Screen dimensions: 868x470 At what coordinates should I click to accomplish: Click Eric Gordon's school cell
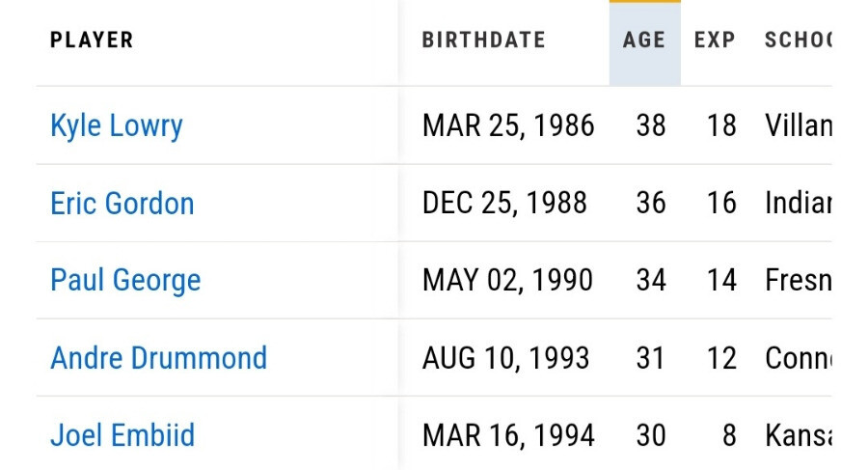[x=798, y=204]
